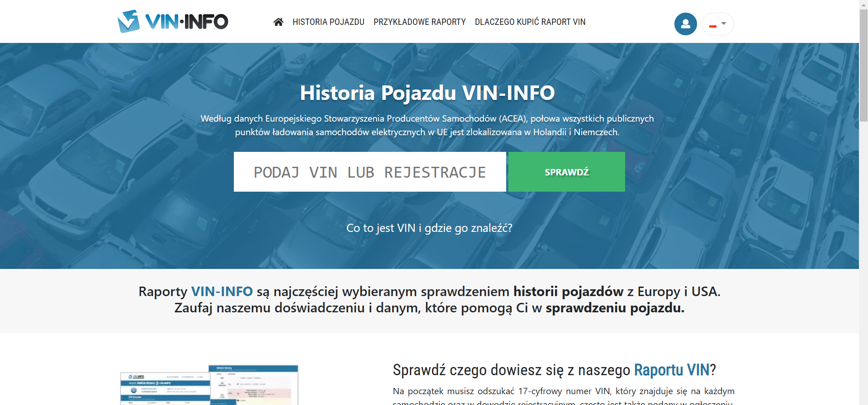
Task: Expand the language flag dropdown
Action: [x=717, y=24]
